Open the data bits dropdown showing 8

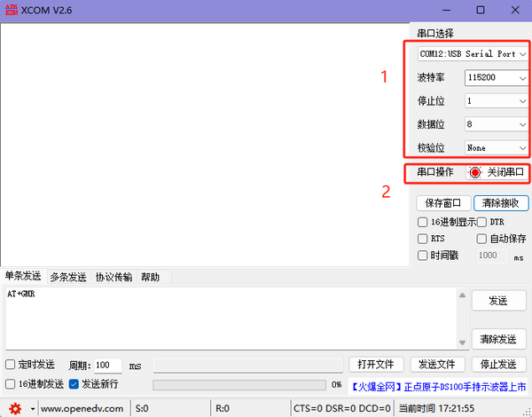497,124
